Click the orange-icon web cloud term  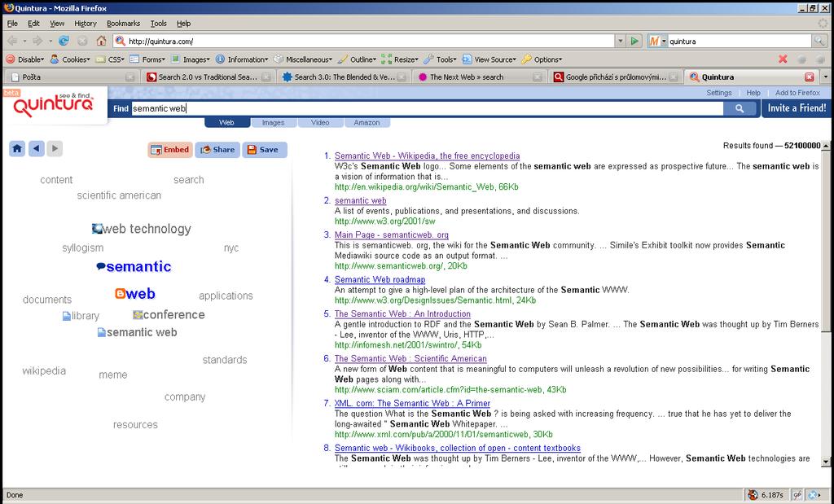coord(135,293)
